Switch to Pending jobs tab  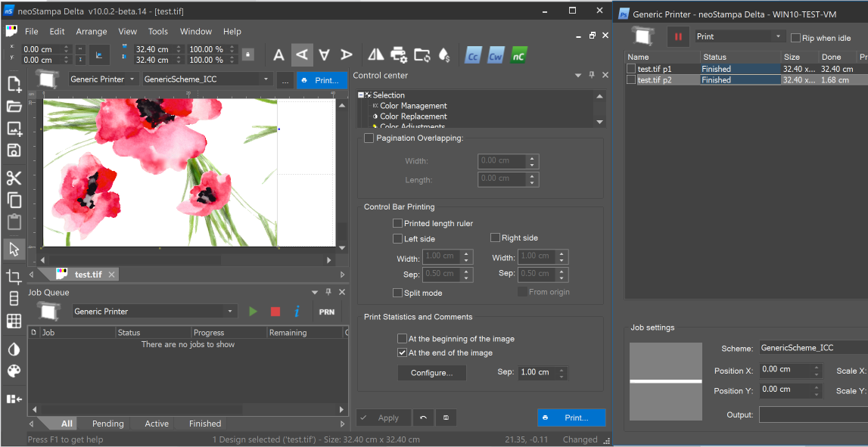108,424
